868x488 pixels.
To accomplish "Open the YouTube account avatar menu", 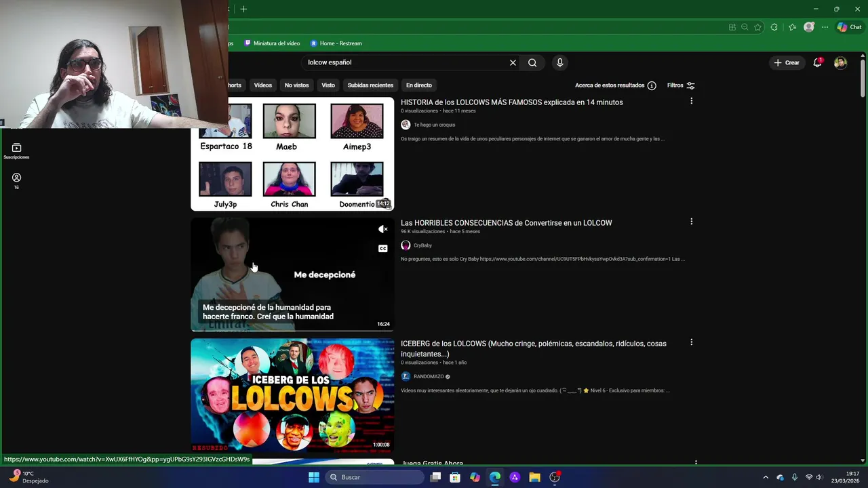I will pos(840,62).
